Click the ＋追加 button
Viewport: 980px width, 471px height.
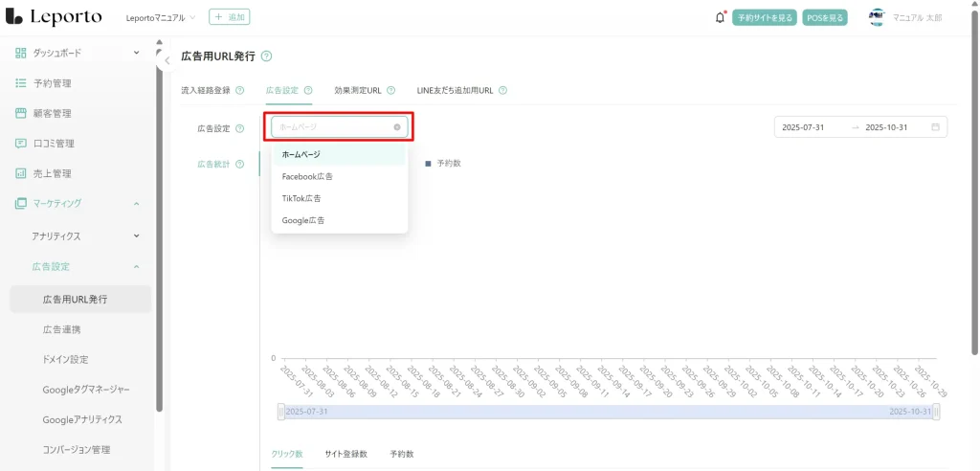(x=229, y=18)
